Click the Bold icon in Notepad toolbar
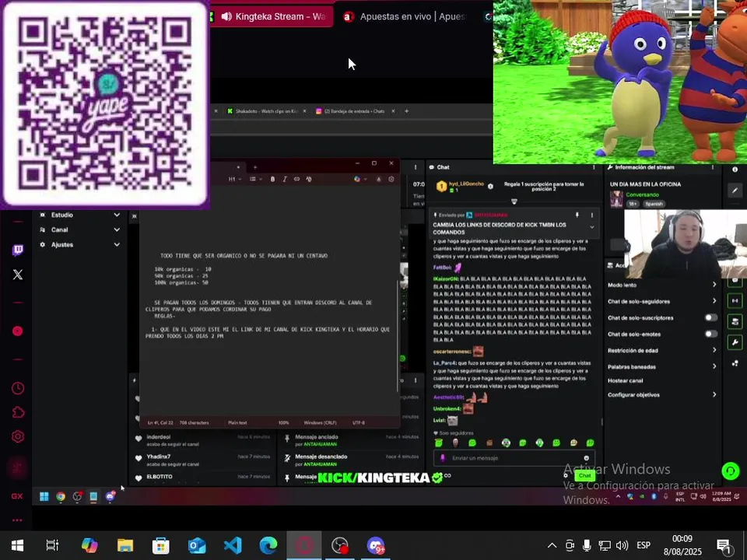Viewport: 747px width, 560px height. [x=272, y=179]
